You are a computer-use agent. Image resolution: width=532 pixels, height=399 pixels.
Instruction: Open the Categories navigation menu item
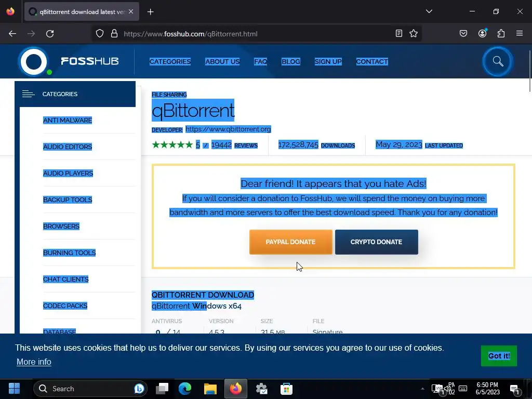[170, 61]
